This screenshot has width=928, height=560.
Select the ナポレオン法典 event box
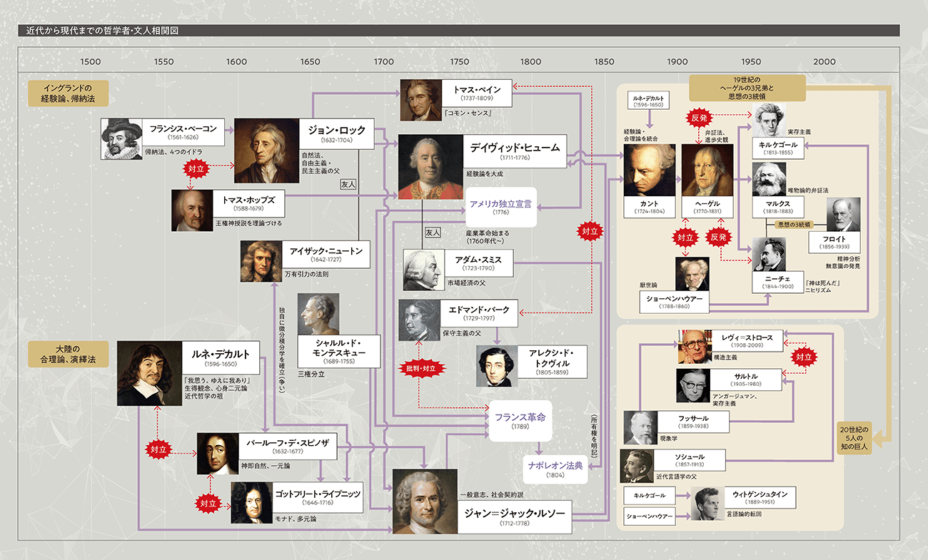pos(556,470)
